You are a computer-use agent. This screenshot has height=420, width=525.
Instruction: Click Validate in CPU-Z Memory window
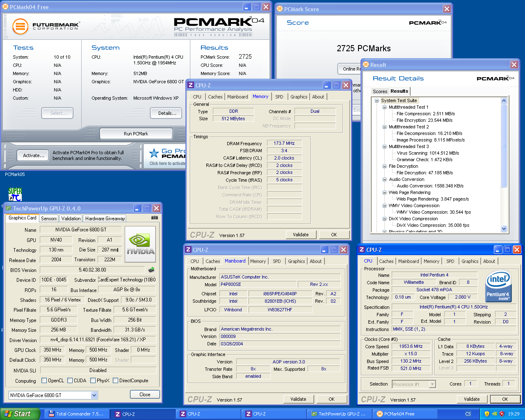click(301, 235)
